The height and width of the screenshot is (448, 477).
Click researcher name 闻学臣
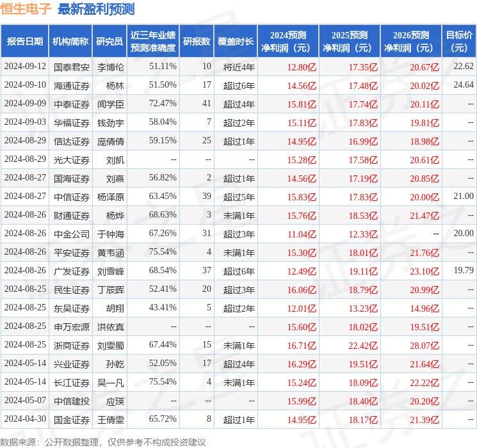pos(111,104)
